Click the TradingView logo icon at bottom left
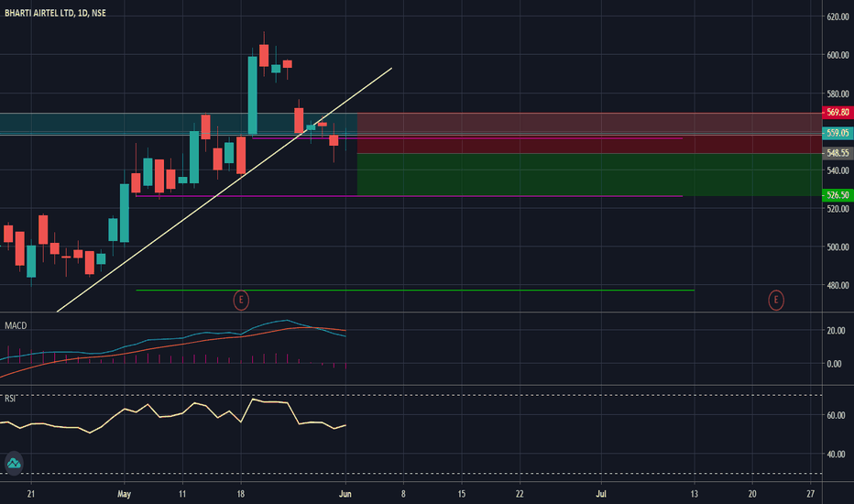This screenshot has height=504, width=854. pyautogui.click(x=14, y=464)
